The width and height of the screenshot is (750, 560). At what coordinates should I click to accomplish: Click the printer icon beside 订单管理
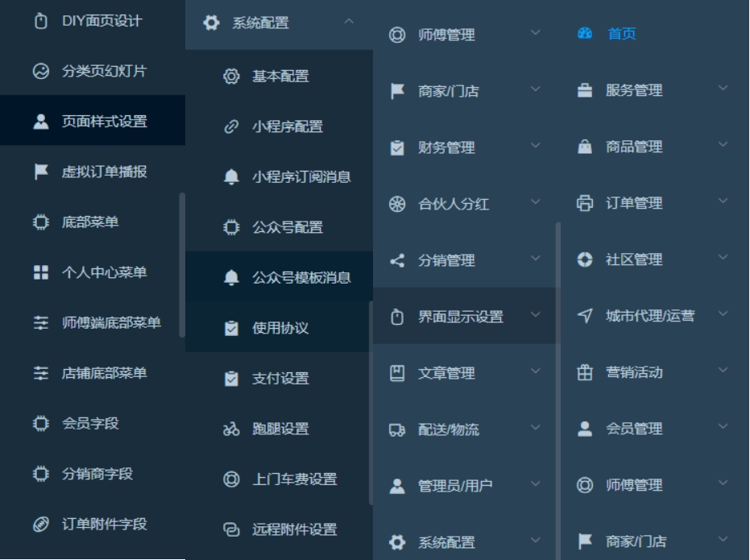click(585, 203)
